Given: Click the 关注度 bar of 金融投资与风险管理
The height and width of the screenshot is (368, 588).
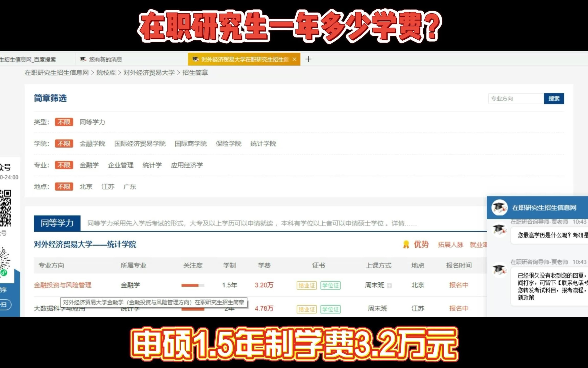Looking at the screenshot, I should point(193,285).
